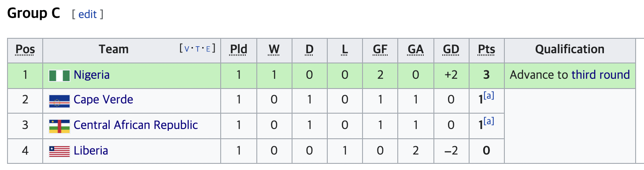Screen dimensions: 644x170
Task: Click the Central African Republic flag icon
Action: [x=59, y=126]
